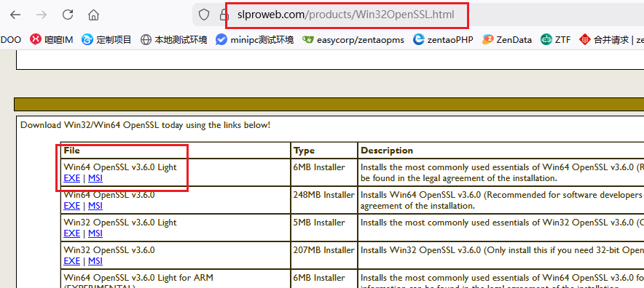Click the browser Back arrow
644x288 pixels.
pyautogui.click(x=15, y=15)
